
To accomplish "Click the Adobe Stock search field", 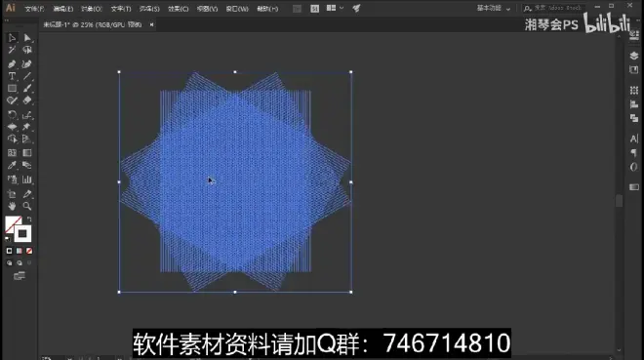I will (x=553, y=8).
